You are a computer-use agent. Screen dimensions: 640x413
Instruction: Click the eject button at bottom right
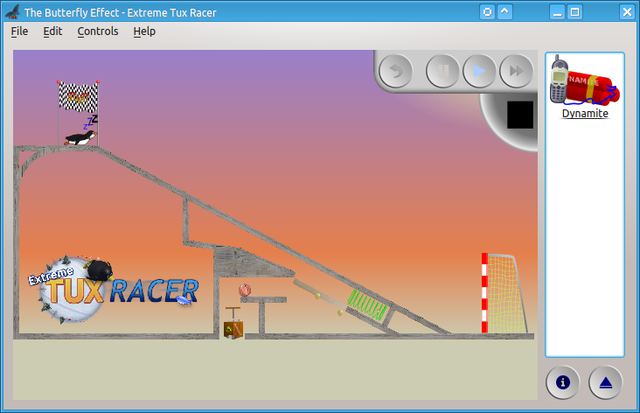(605, 382)
